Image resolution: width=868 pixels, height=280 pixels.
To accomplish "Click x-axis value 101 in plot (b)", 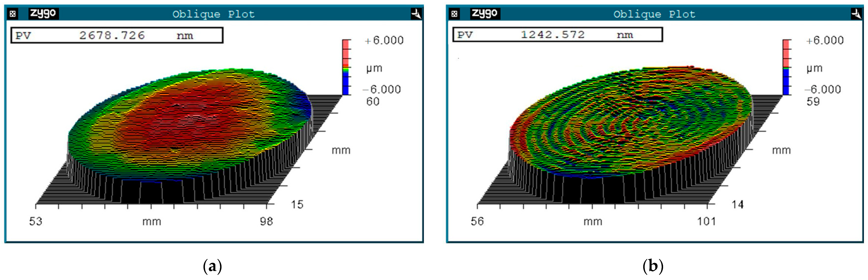I will click(x=706, y=221).
